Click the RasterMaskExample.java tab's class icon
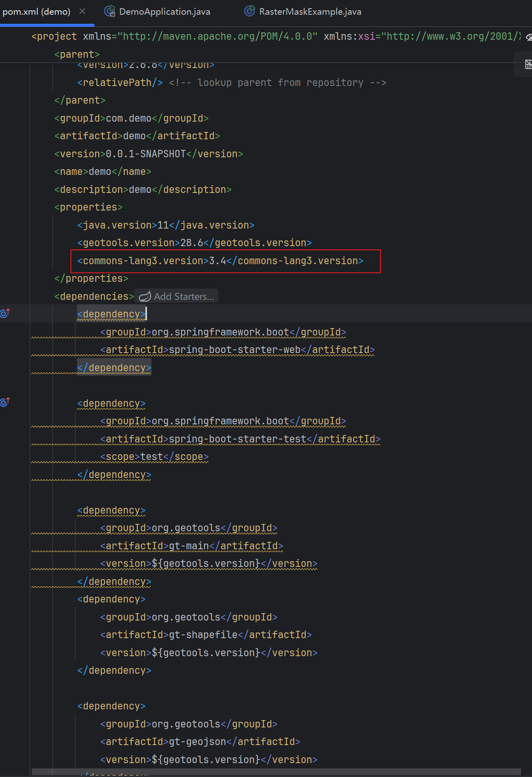Screen dimensions: 532x777 click(249, 11)
